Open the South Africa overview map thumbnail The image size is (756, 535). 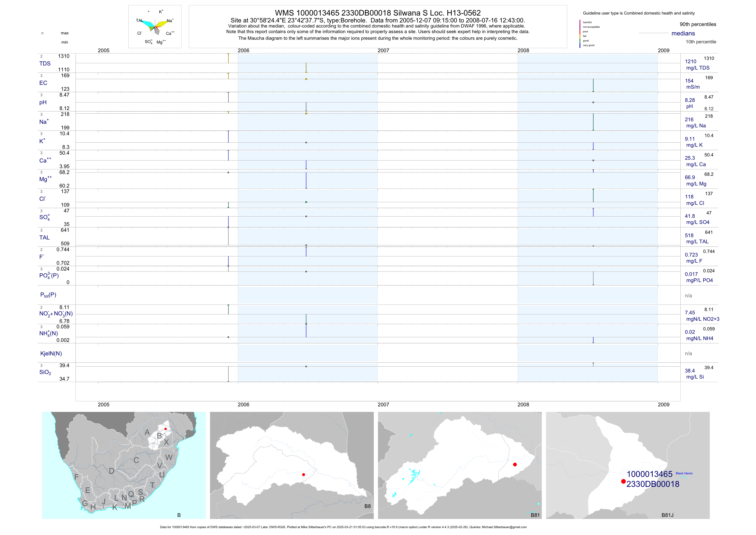pyautogui.click(x=124, y=465)
